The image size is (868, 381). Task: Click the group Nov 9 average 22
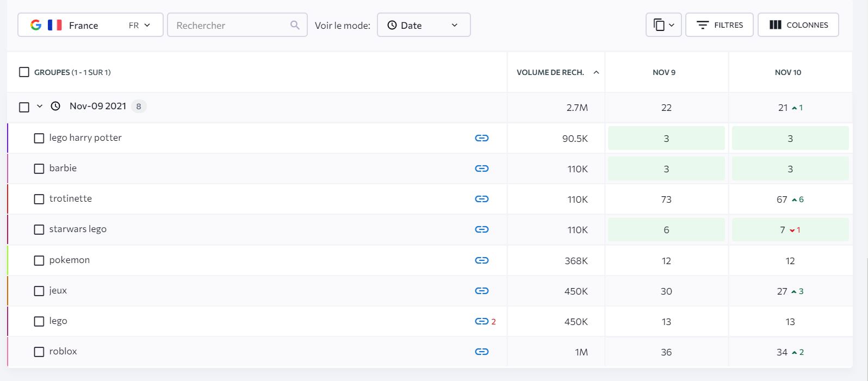click(666, 108)
